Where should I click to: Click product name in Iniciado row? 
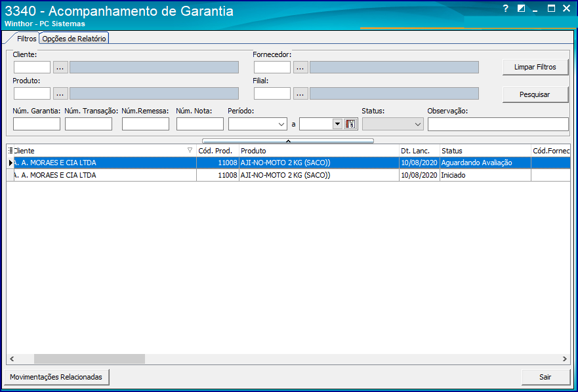pos(320,176)
